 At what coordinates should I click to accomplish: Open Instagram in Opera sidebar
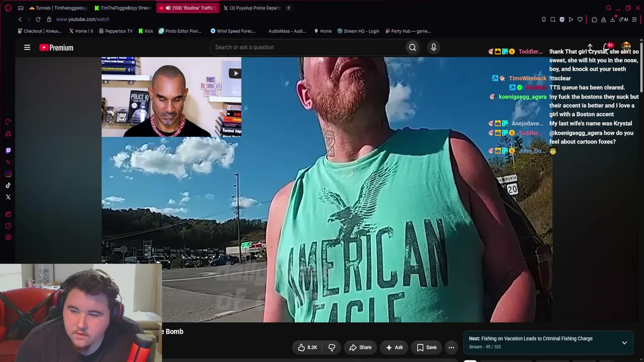pyautogui.click(x=8, y=174)
